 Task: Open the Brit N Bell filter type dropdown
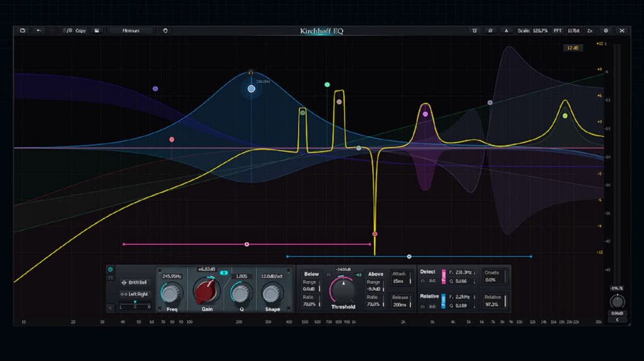click(x=134, y=283)
